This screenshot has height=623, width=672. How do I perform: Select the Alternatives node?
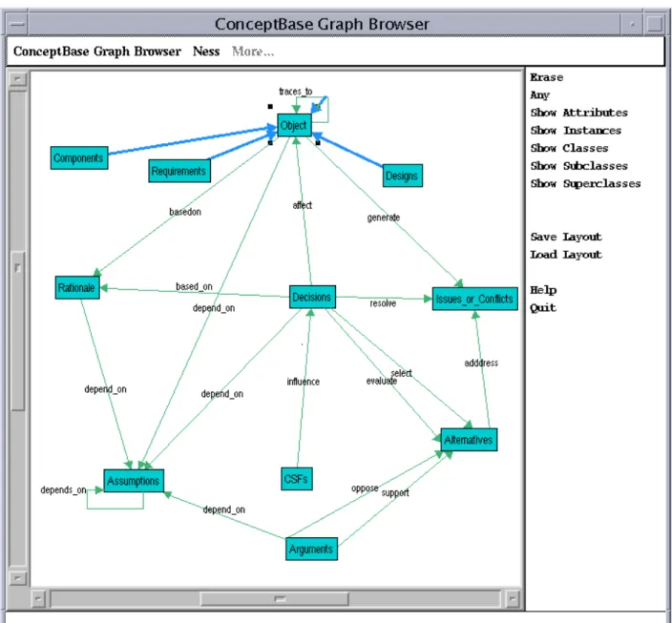coord(469,440)
